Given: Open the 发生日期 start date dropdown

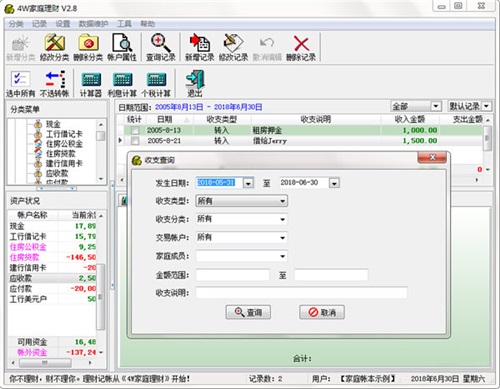Looking at the screenshot, I should 248,183.
